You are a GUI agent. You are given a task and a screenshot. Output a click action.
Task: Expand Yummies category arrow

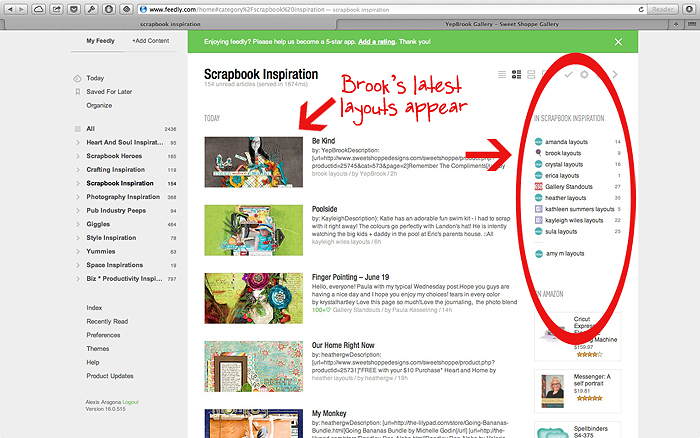[78, 251]
